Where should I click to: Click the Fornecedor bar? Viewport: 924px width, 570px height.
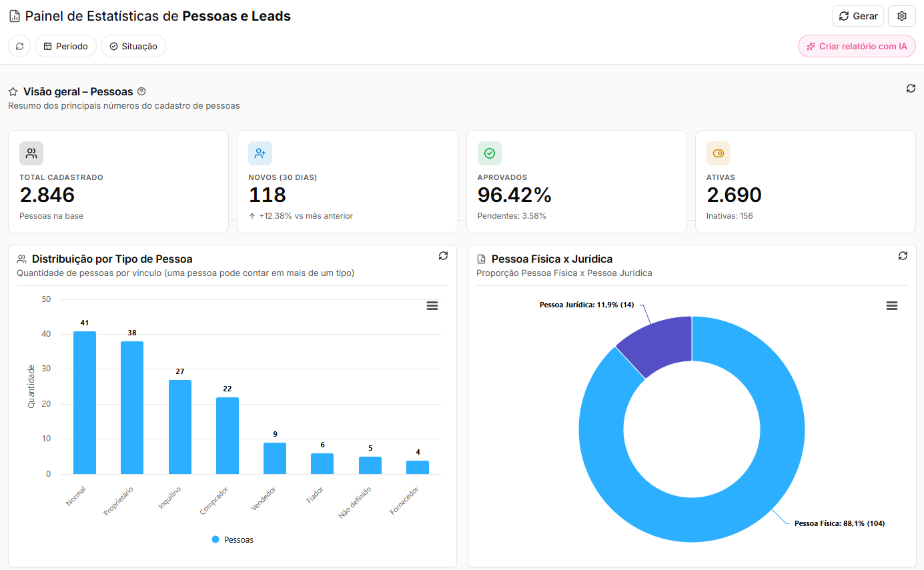point(418,467)
